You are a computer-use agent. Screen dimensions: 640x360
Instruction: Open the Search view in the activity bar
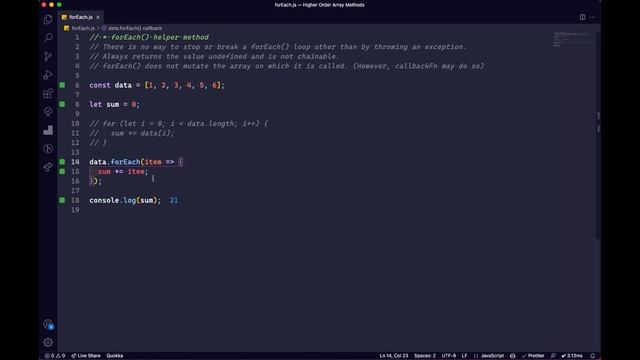click(x=48, y=38)
